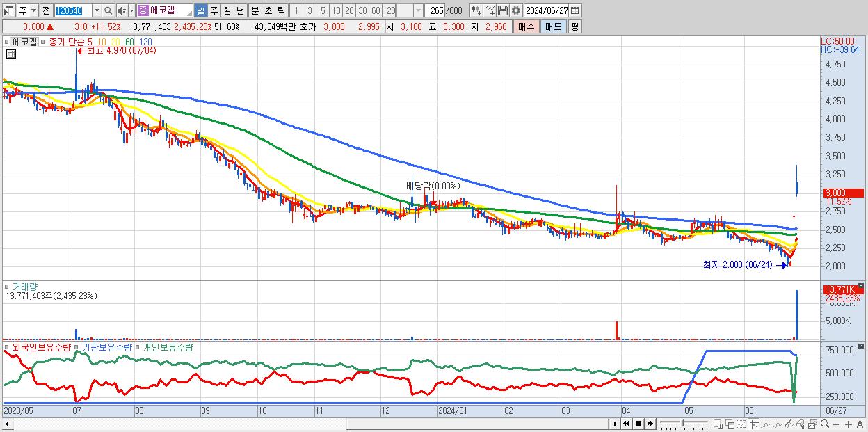
Task: Switch to the 분 minute chart
Action: tap(255, 10)
